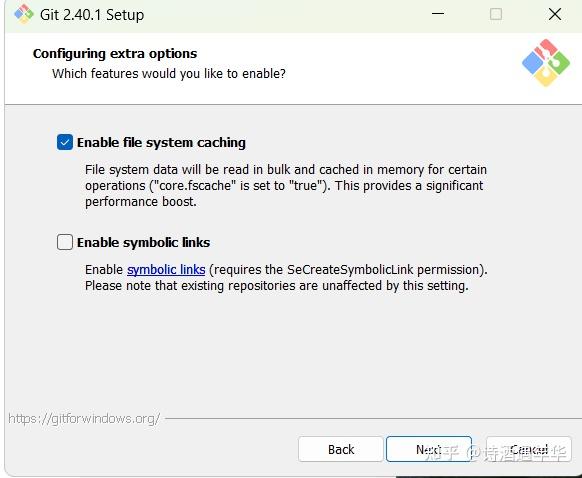Screen dimensions: 582x478
Task: Cancel the Git installation
Action: click(x=529, y=449)
